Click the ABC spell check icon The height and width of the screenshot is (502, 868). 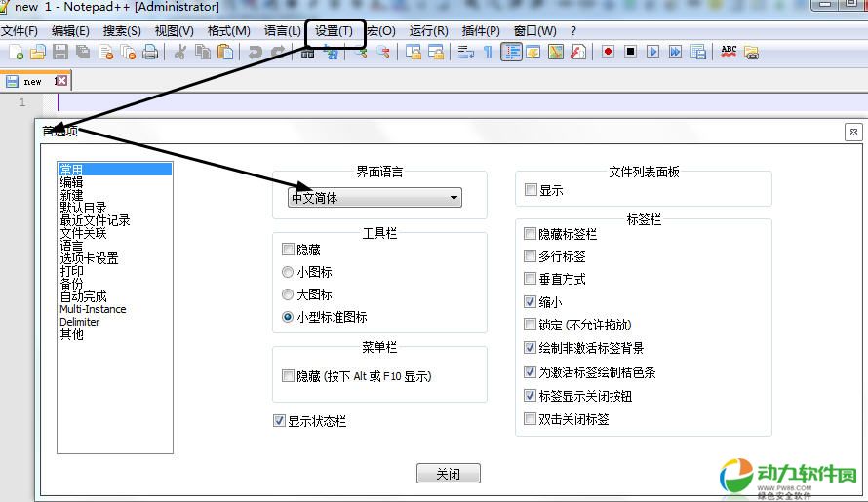(x=729, y=52)
